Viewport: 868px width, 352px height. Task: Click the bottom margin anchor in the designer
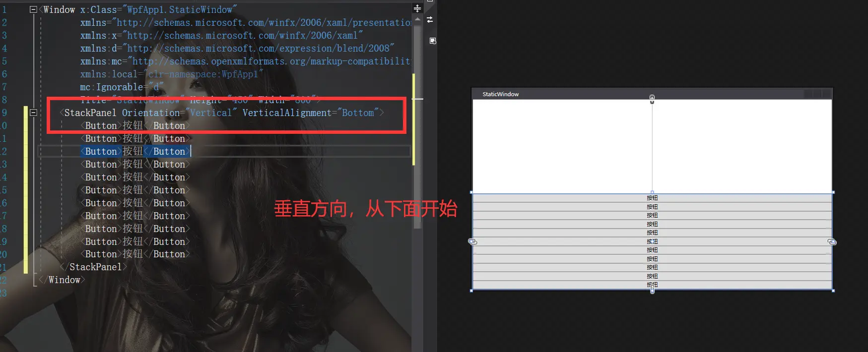[652, 290]
